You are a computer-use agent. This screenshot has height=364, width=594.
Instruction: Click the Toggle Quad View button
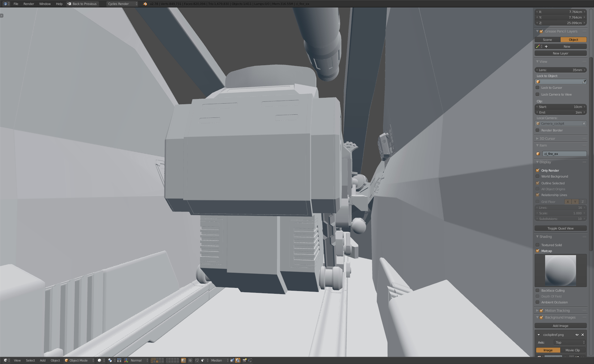click(x=560, y=228)
